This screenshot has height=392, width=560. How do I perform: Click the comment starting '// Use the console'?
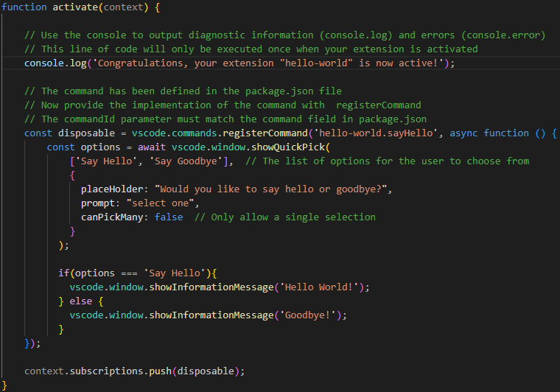point(284,35)
